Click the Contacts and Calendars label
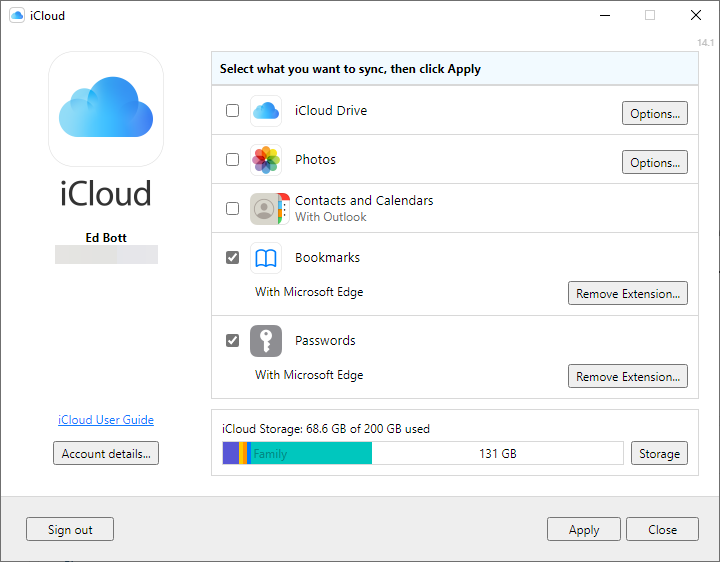720x562 pixels. pyautogui.click(x=364, y=201)
